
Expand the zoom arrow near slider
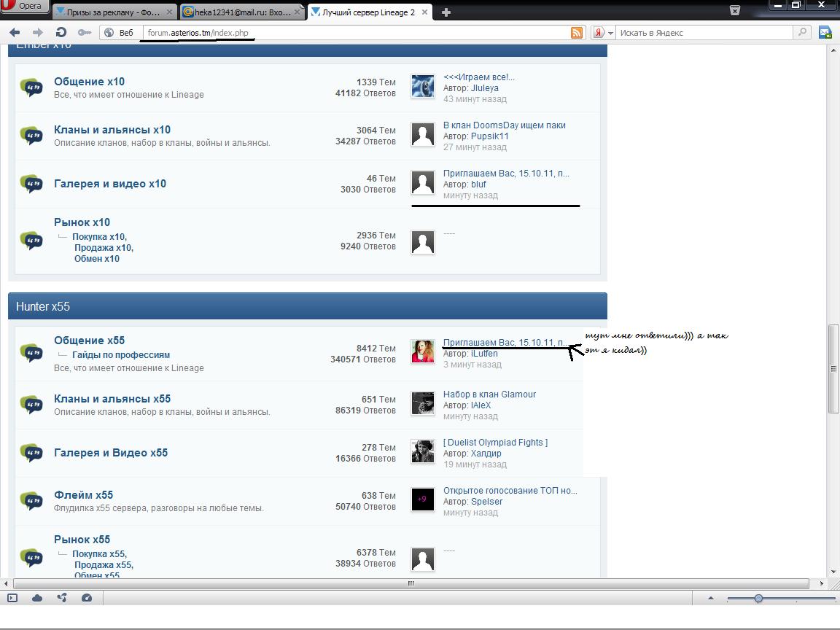[x=710, y=598]
